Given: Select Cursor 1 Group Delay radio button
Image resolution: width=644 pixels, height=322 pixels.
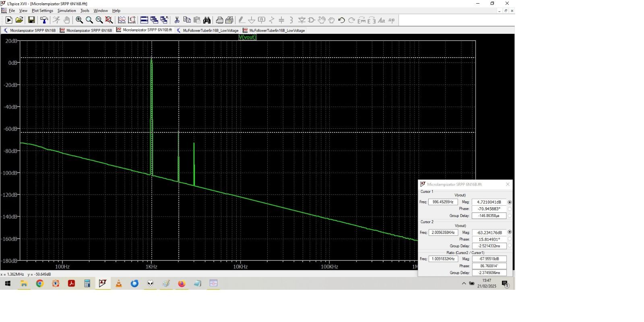Looking at the screenshot, I should [x=510, y=216].
